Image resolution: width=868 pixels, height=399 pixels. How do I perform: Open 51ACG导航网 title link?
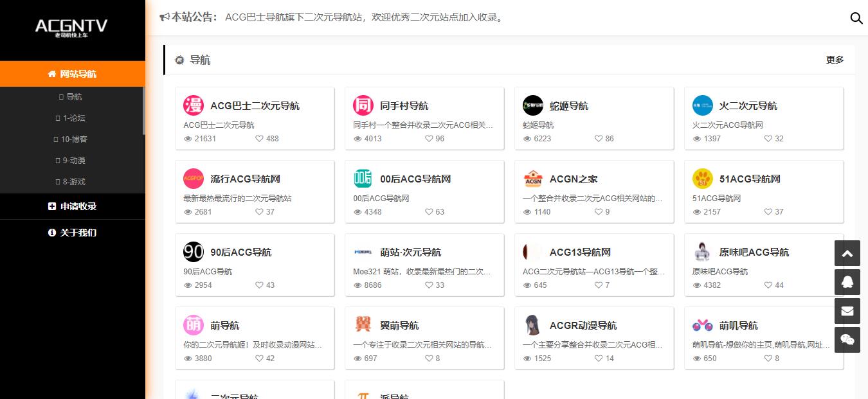[750, 179]
